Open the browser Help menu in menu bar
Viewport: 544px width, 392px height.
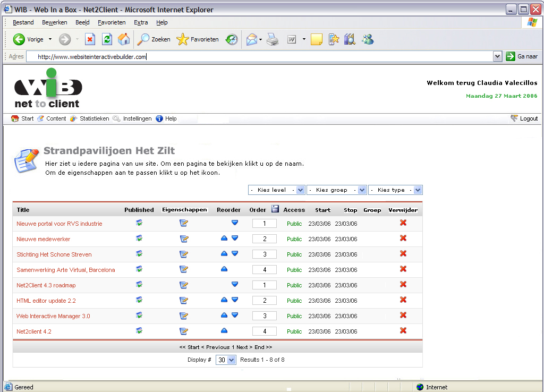pyautogui.click(x=161, y=22)
